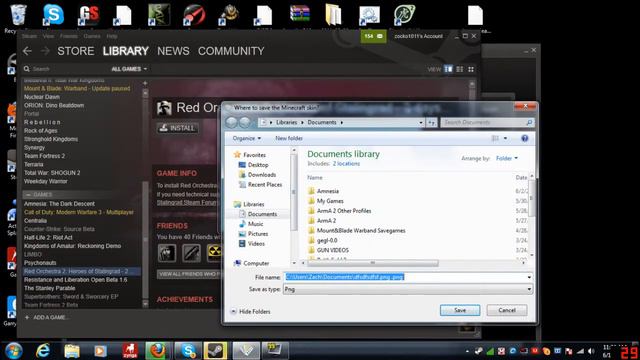Open the COMMUNITY tab in Steam
Viewport: 640px width, 360px height.
[231, 51]
